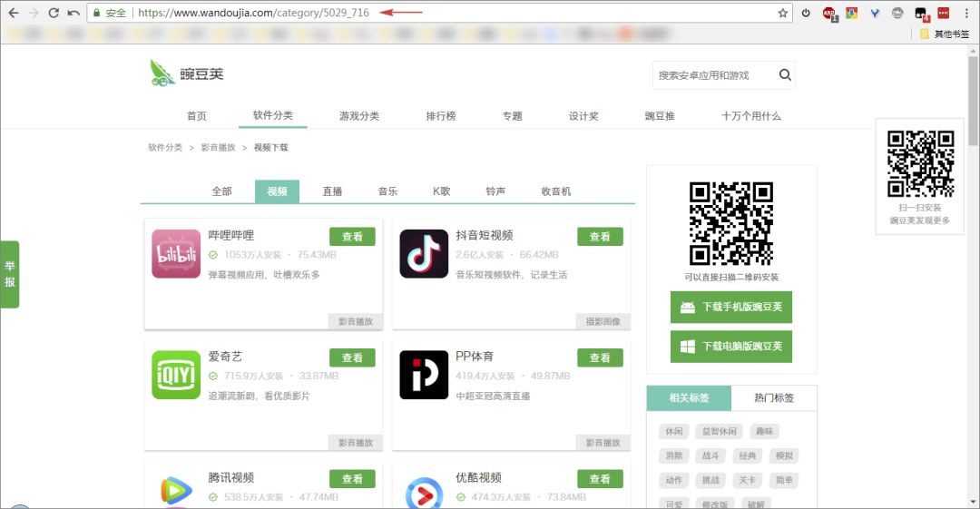Click 下载手机版豌豆荚 button

[x=731, y=307]
